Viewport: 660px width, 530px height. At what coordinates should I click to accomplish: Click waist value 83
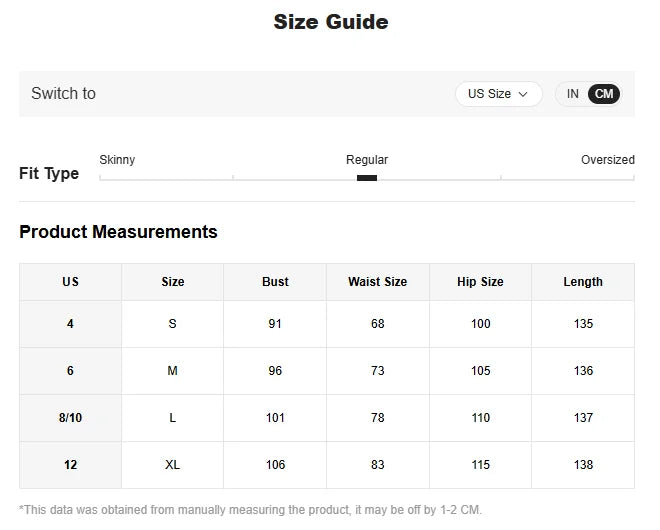pos(378,465)
